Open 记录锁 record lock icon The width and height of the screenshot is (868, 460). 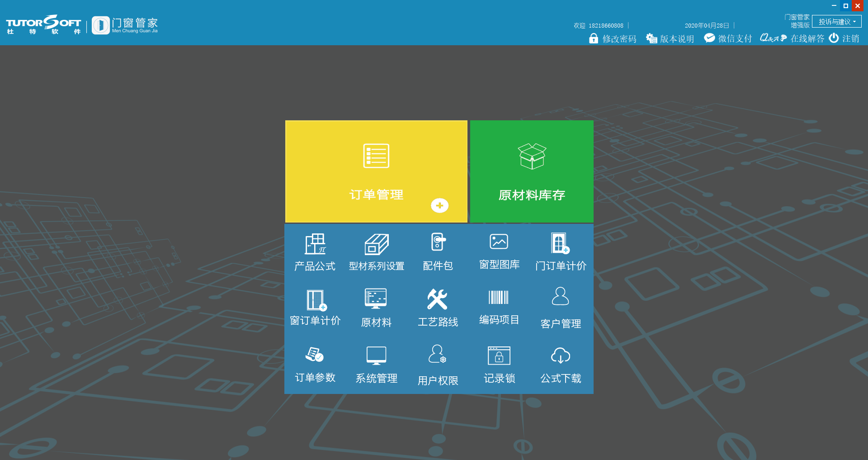(x=499, y=365)
